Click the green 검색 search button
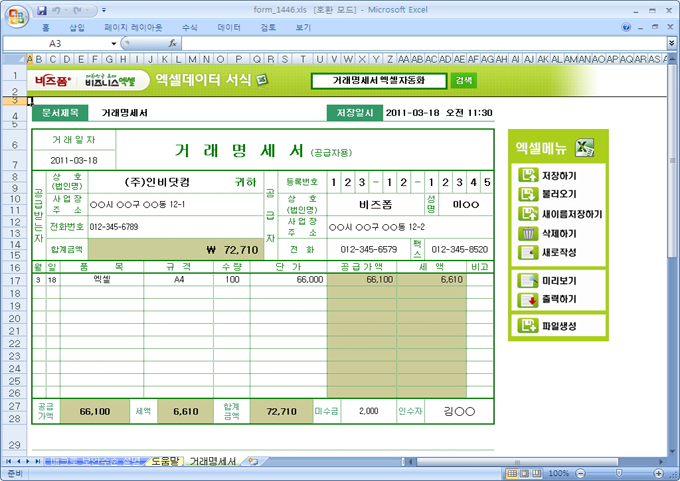The image size is (680, 481). pos(464,80)
